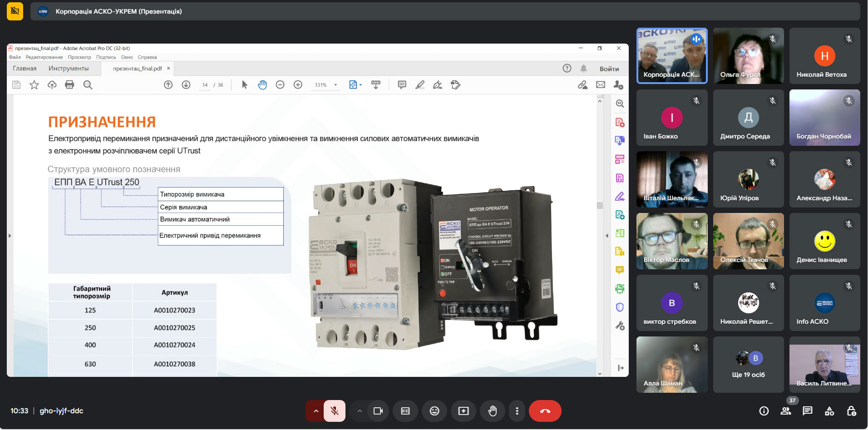Go to previous page in Acrobat
The width and height of the screenshot is (868, 430).
coord(168,85)
